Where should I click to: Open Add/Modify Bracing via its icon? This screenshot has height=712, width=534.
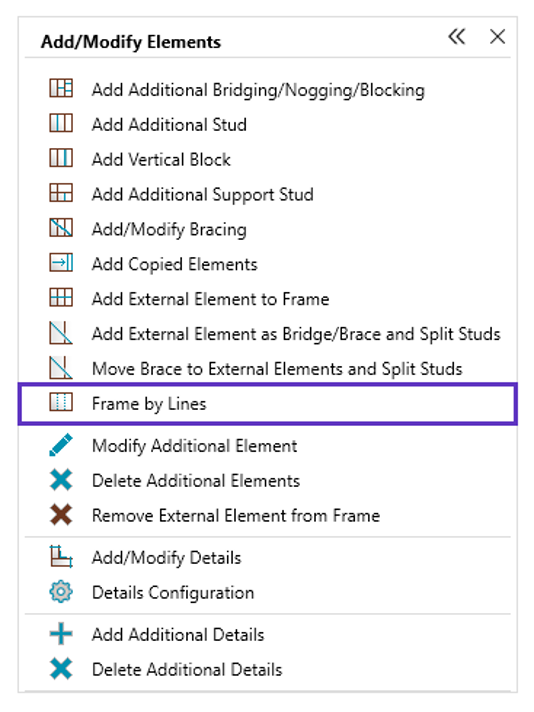(61, 228)
